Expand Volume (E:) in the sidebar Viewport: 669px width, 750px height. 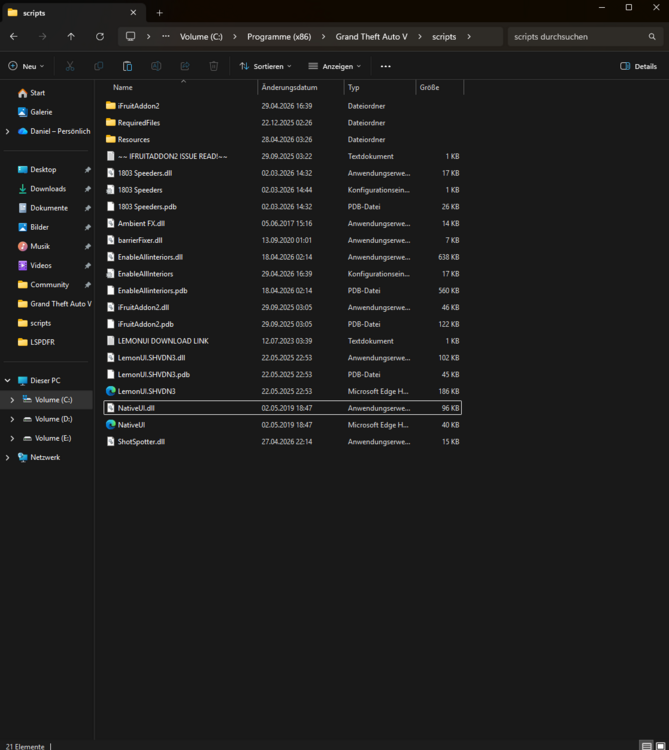[x=12, y=438]
